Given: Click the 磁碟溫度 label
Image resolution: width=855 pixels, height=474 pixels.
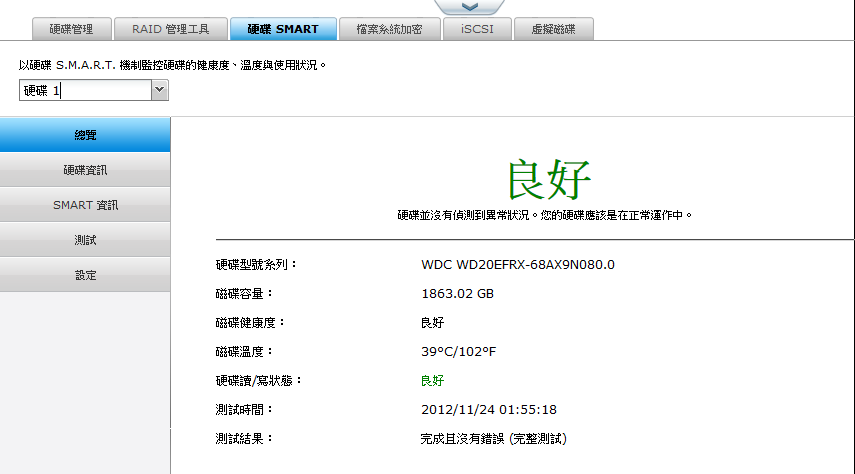Looking at the screenshot, I should point(244,351).
